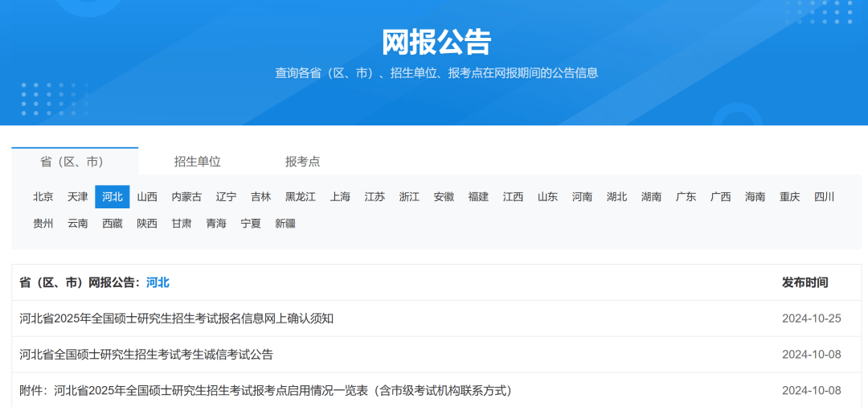Click 云南 in the second row
Image resolution: width=868 pixels, height=407 pixels.
tap(77, 224)
